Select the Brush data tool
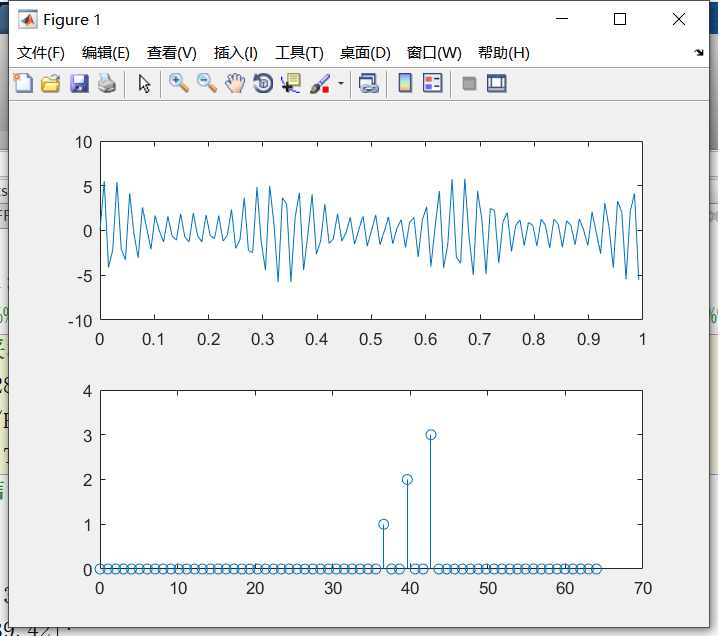Viewport: 718px width, 636px height. (320, 84)
